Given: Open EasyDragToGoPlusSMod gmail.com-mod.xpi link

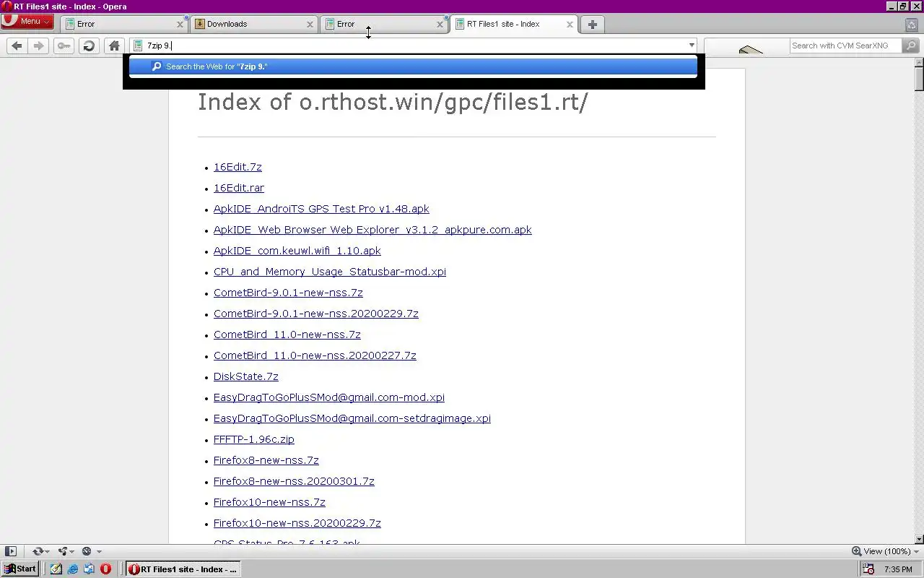Looking at the screenshot, I should 329,397.
